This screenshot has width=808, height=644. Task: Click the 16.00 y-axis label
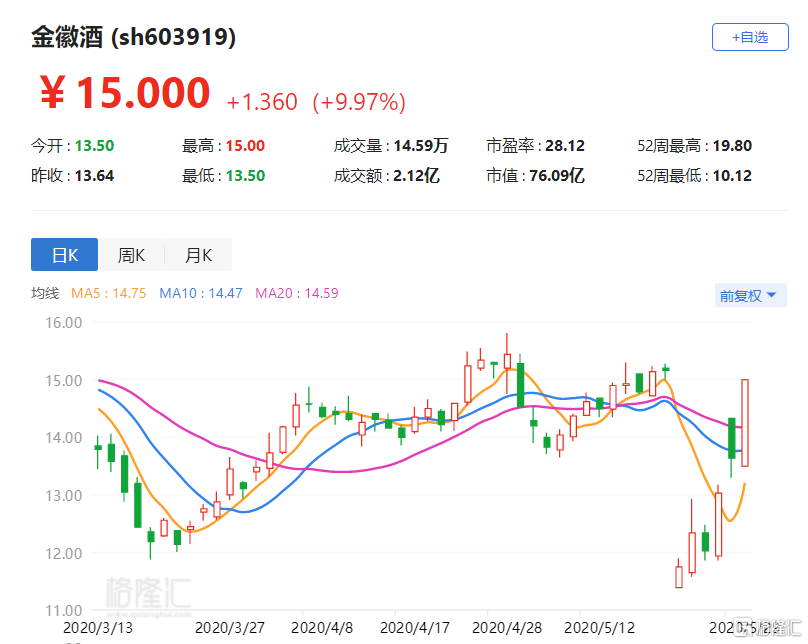click(x=63, y=323)
